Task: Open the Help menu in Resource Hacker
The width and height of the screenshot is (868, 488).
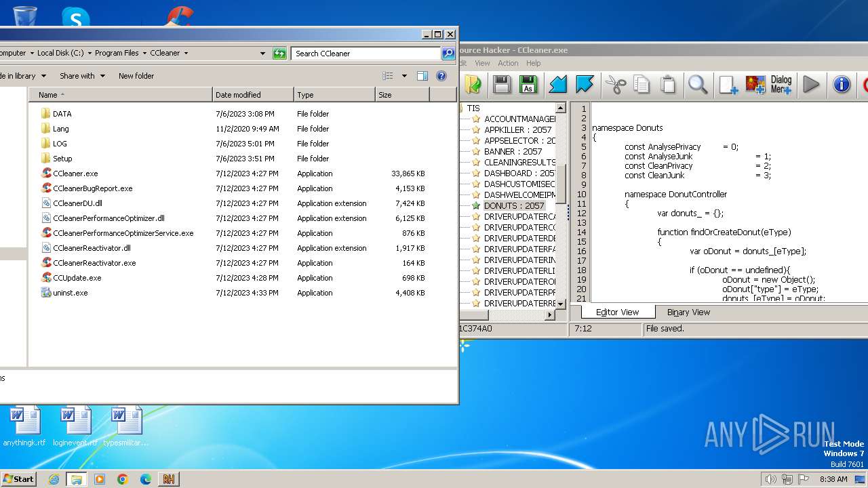Action: click(x=534, y=63)
